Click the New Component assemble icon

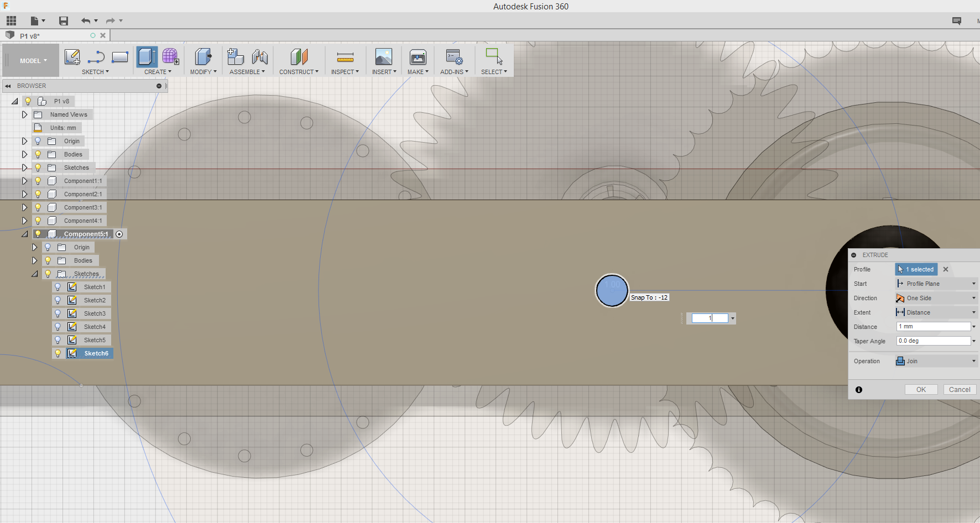[x=236, y=56]
